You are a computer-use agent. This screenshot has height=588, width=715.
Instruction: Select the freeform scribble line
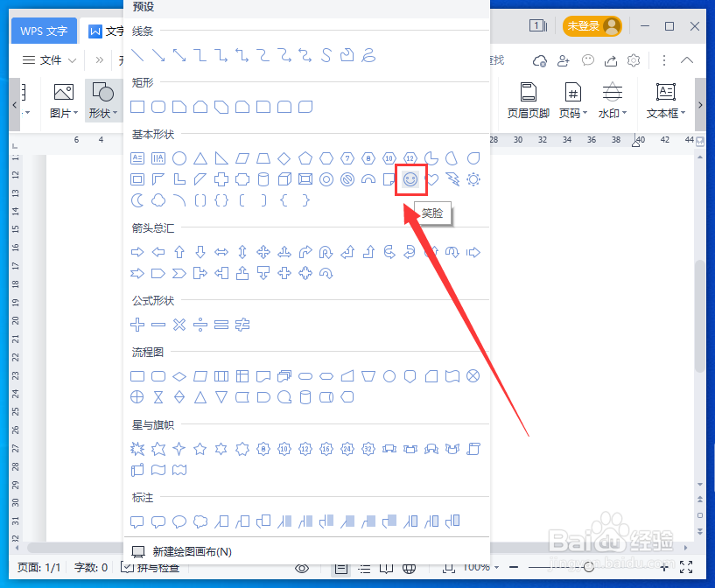pos(368,56)
